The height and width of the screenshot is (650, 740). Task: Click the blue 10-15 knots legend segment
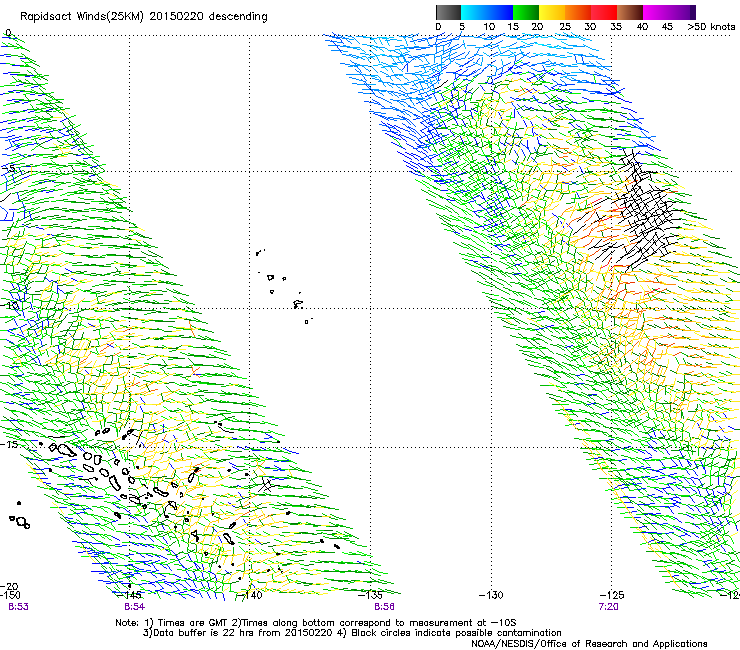500,12
